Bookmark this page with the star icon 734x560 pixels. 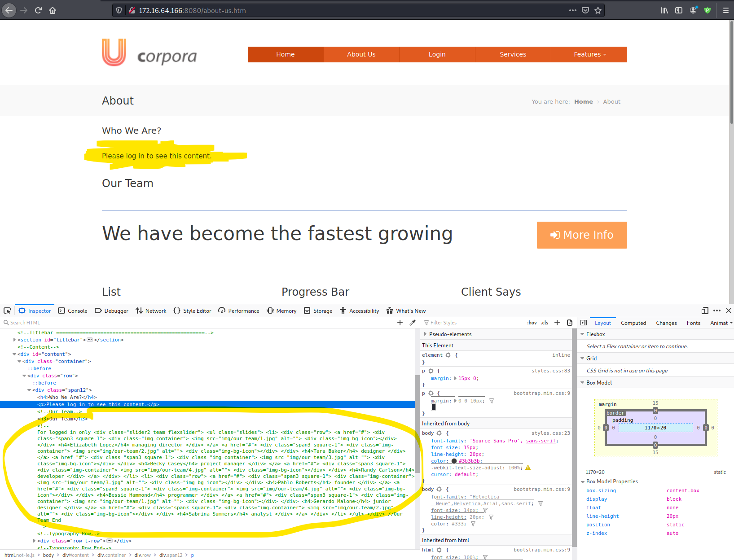pyautogui.click(x=598, y=10)
